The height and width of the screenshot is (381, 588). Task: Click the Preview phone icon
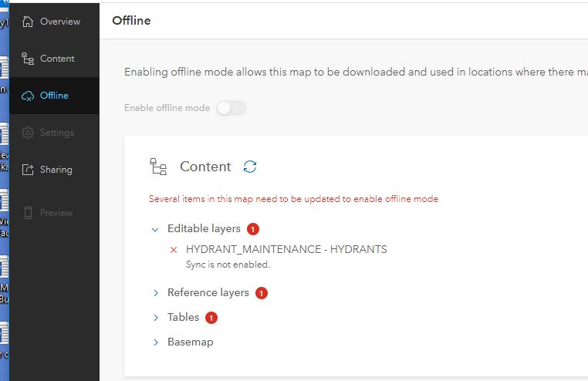(28, 212)
